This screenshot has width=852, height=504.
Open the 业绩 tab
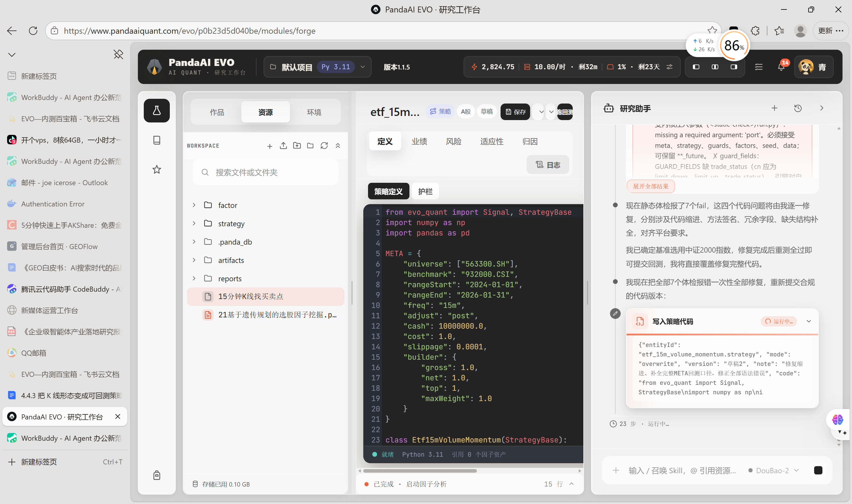coord(419,141)
